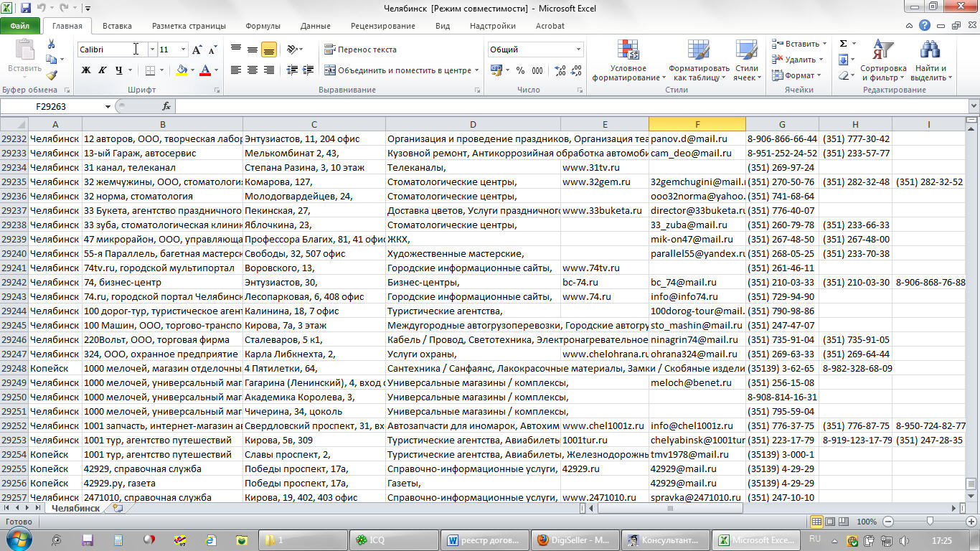Viewport: 980px width, 551px height.
Task: Click the AutoSum sigma icon
Action: pyautogui.click(x=843, y=44)
